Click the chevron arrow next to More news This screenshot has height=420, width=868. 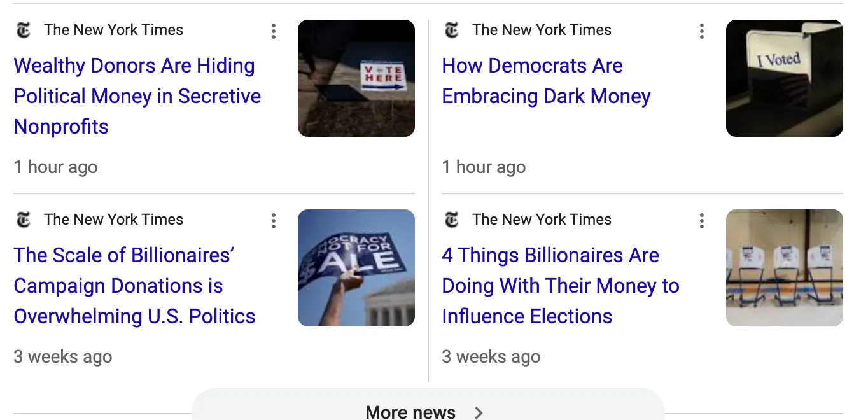coord(479,412)
